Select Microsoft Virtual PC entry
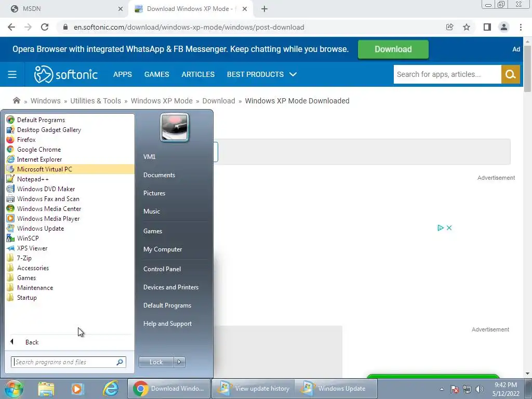532x399 pixels. click(70, 169)
